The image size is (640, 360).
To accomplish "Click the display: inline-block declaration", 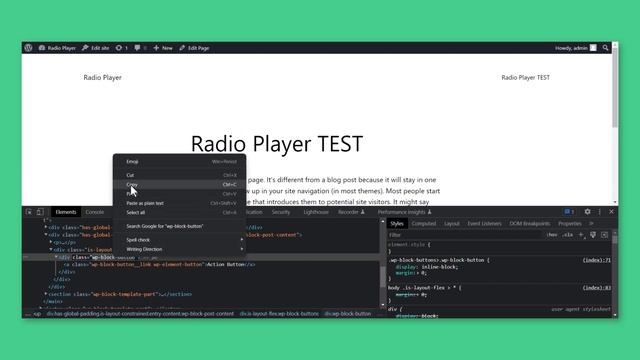I will 427,267.
